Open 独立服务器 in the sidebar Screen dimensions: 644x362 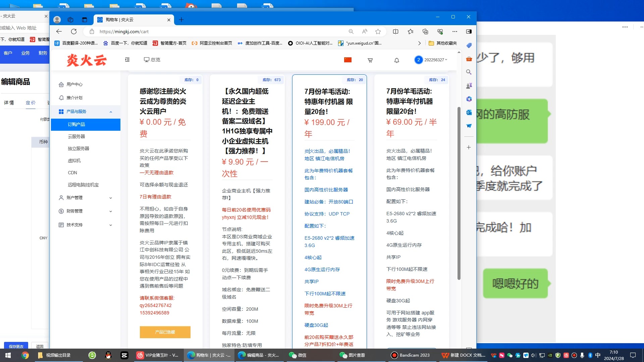coord(78,149)
